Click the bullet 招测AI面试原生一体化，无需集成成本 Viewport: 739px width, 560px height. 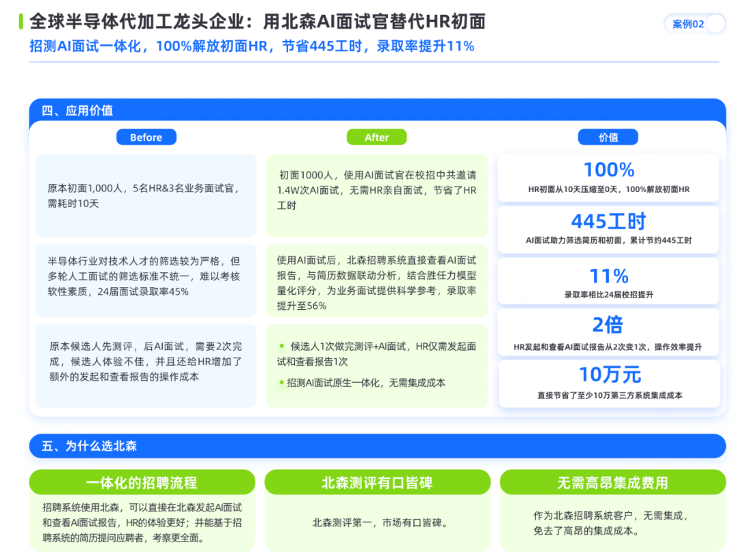362,383
